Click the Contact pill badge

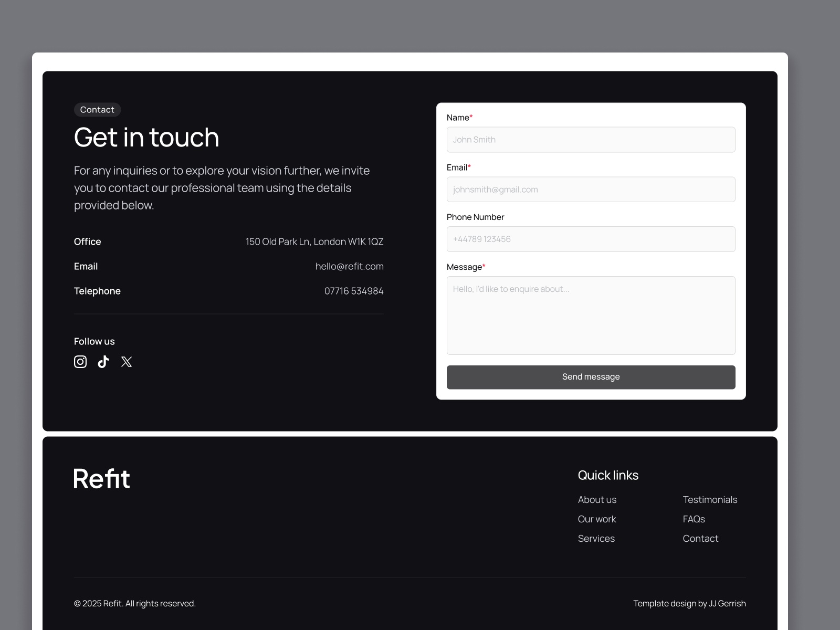point(97,110)
